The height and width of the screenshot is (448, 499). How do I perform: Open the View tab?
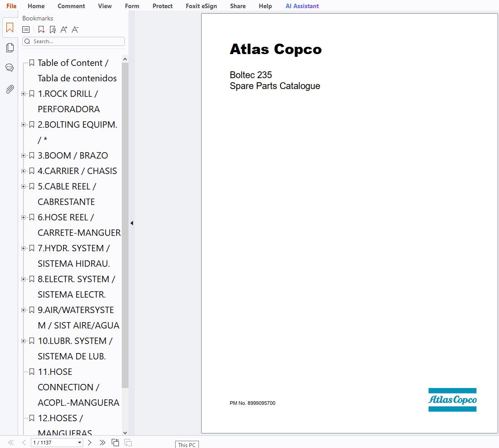105,6
